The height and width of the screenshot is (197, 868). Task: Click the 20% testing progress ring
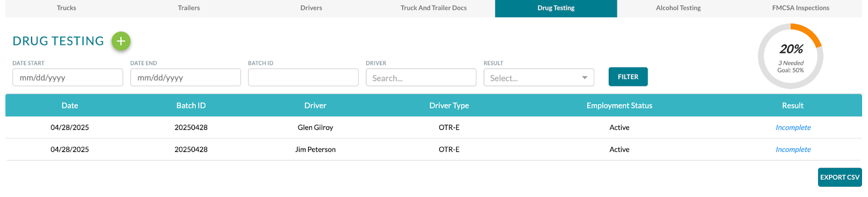790,56
